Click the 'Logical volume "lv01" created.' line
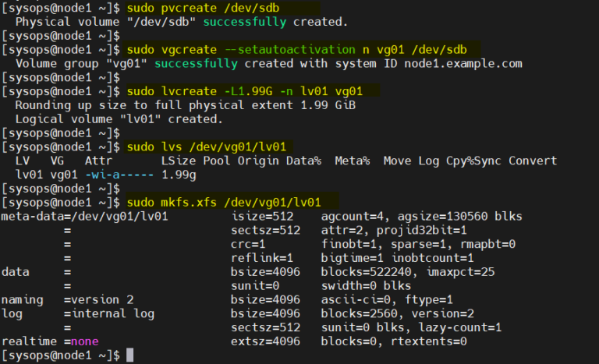The image size is (599, 364). [119, 119]
